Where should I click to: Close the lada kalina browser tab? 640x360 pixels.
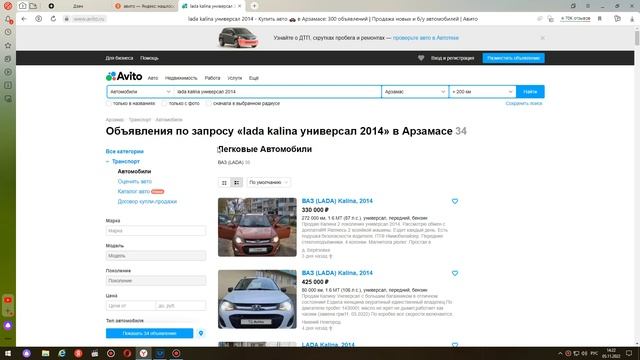240,6
